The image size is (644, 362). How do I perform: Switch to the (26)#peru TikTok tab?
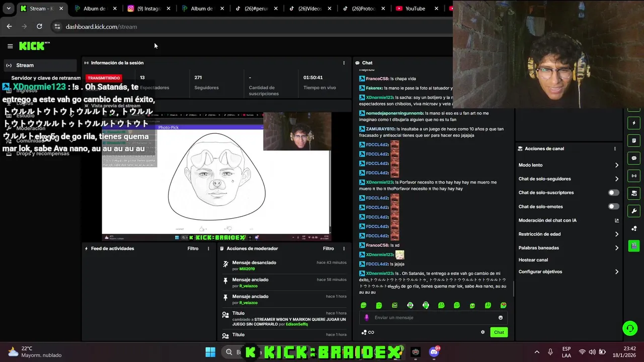click(x=257, y=9)
